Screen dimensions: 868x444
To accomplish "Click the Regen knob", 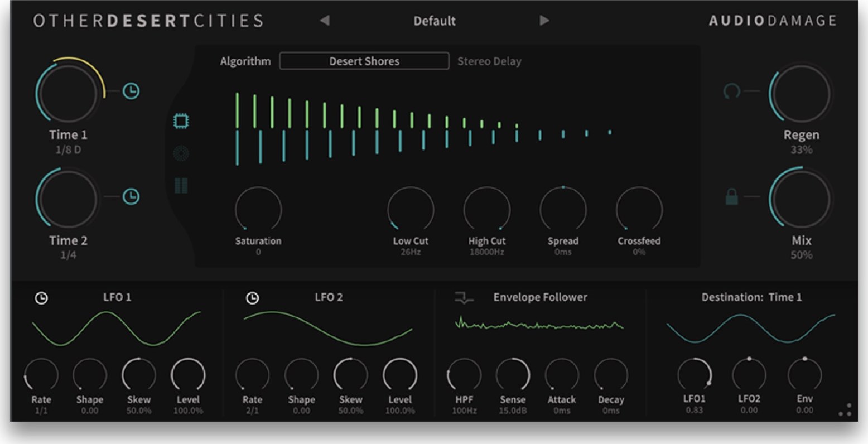I will coord(801,93).
